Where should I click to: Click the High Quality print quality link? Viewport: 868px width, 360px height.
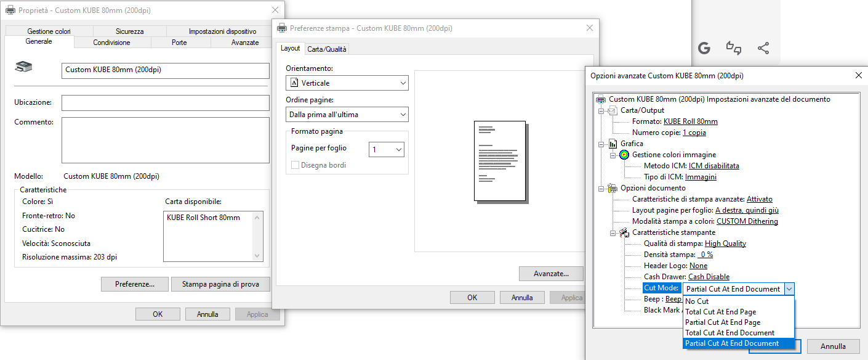pos(725,243)
